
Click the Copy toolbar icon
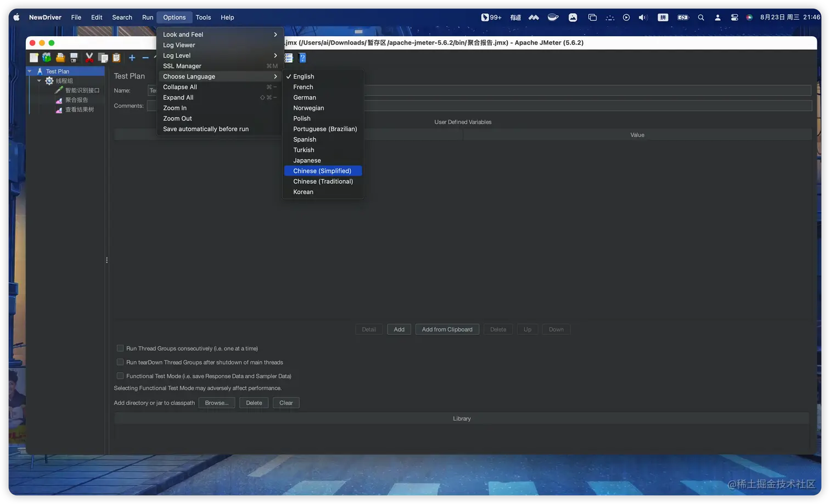pos(103,58)
